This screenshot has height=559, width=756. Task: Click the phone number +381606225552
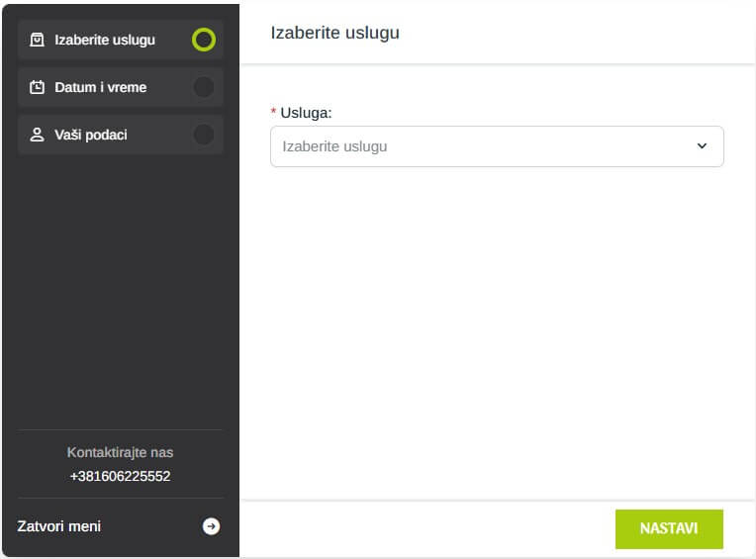tap(120, 476)
